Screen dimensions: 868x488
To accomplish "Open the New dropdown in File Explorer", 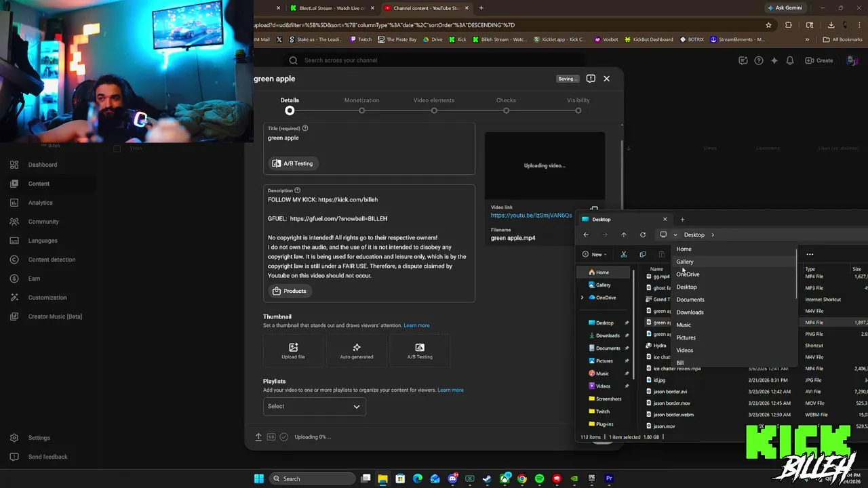I will (x=595, y=254).
